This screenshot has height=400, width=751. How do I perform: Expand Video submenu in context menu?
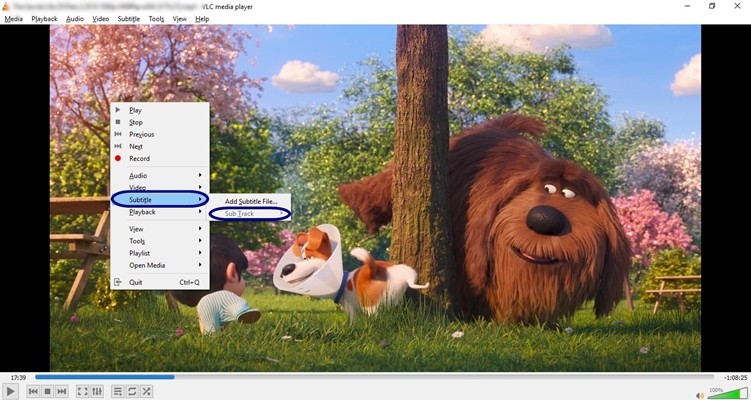(159, 187)
